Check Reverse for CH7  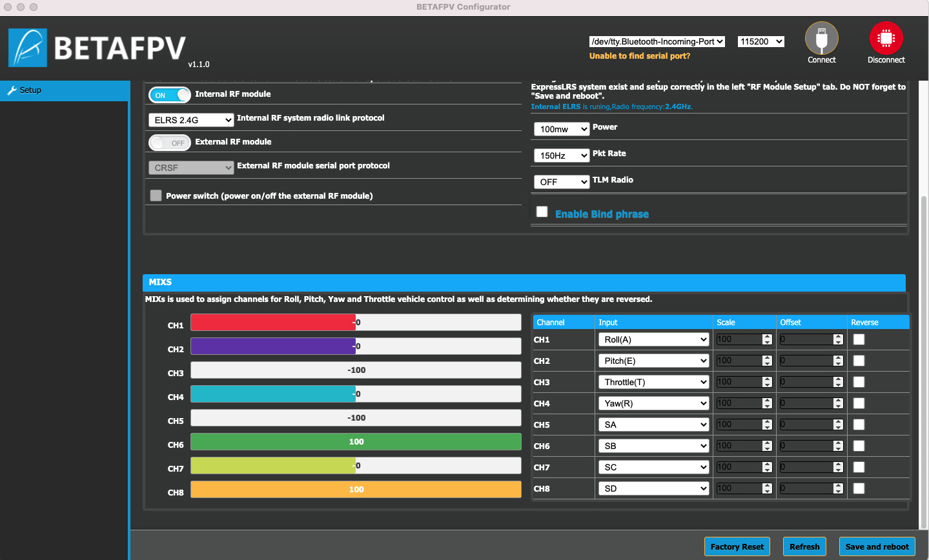tap(859, 467)
